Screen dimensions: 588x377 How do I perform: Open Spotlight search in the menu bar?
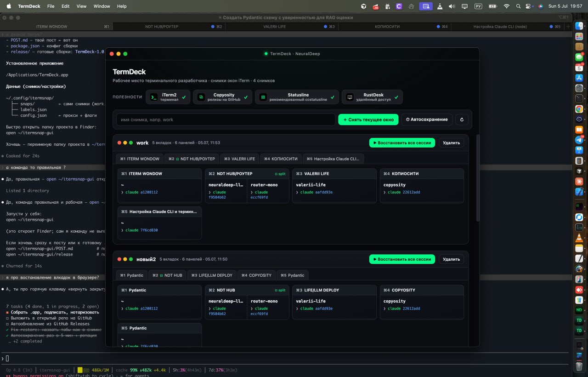[x=519, y=6]
